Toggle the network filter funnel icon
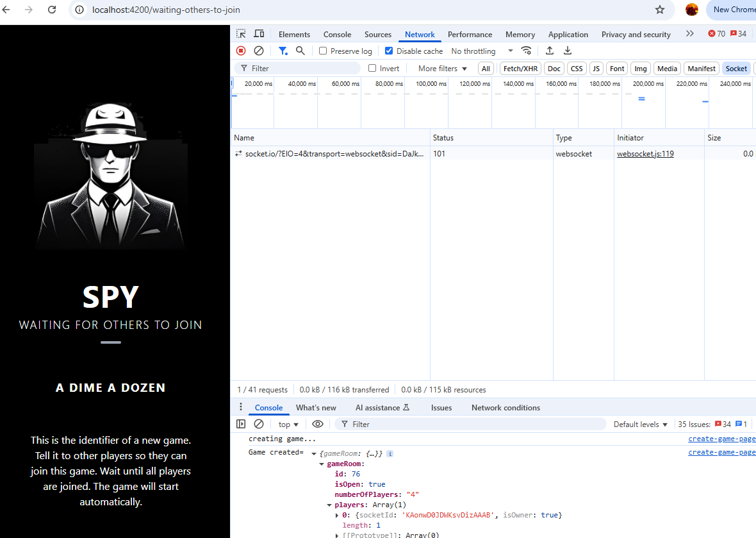 (x=283, y=51)
